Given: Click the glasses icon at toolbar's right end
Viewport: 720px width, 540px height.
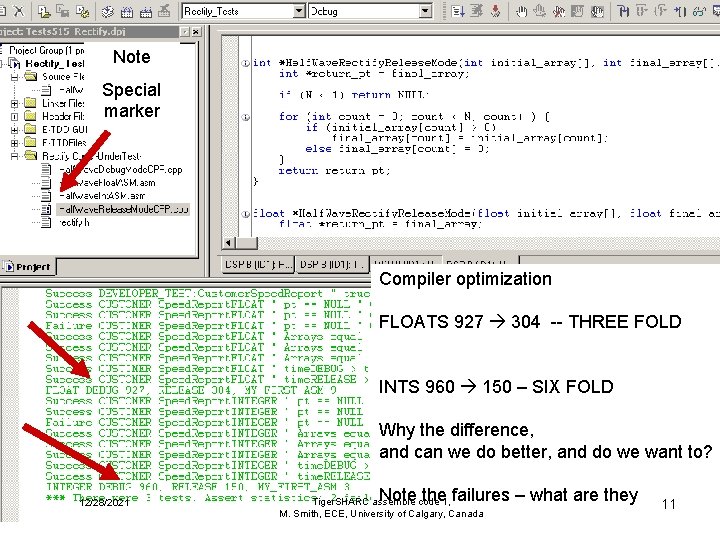Looking at the screenshot, I should pos(699,11).
